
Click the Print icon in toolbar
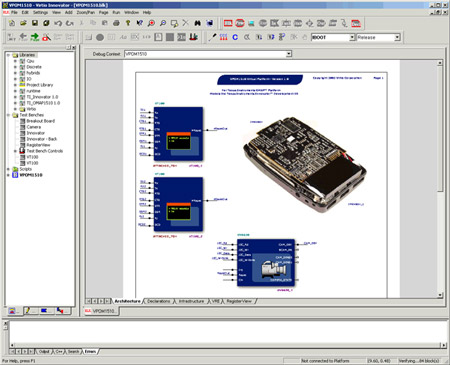(x=116, y=23)
